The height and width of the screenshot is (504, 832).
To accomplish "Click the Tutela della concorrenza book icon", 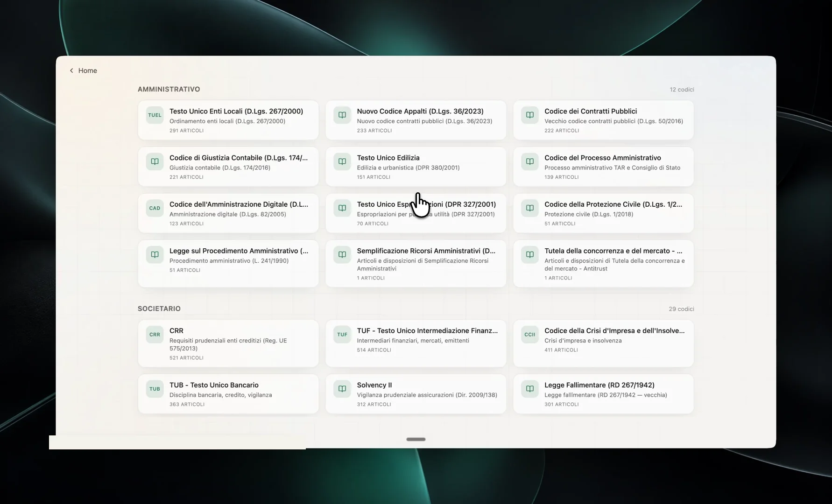I will 530,255.
